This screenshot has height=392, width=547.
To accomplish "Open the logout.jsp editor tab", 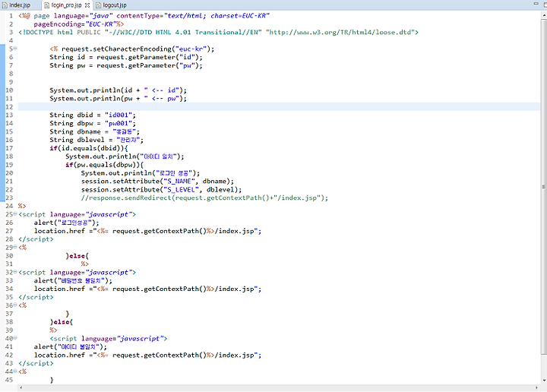I will 111,5.
